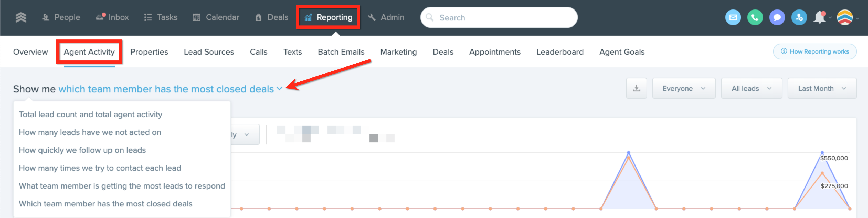This screenshot has width=868, height=218.
Task: Click the report download icon button
Action: click(636, 89)
